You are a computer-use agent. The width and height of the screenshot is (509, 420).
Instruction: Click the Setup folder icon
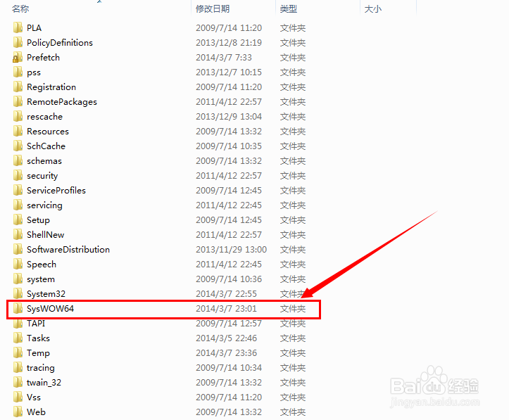(x=18, y=220)
